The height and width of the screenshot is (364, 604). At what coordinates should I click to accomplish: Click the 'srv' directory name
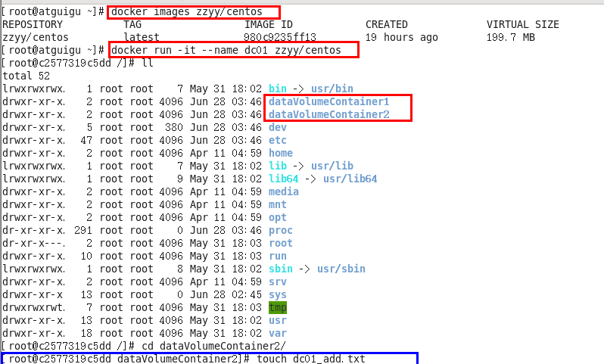(278, 282)
